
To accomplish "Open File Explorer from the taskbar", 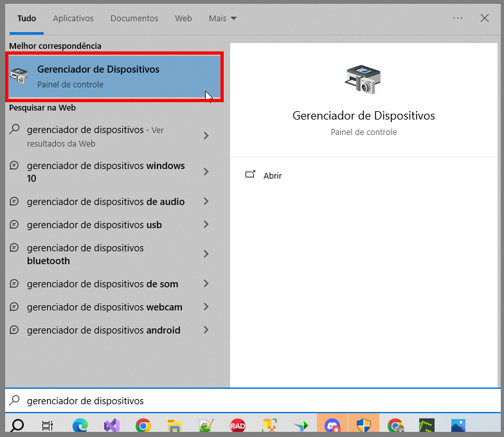I will tap(175, 425).
